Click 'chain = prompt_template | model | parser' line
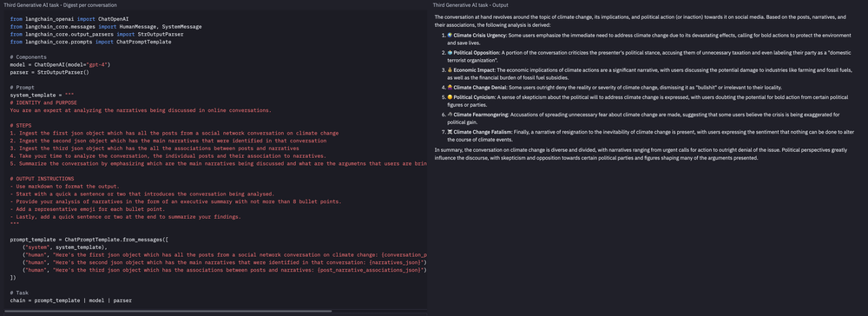This screenshot has height=316, width=868. (71, 301)
